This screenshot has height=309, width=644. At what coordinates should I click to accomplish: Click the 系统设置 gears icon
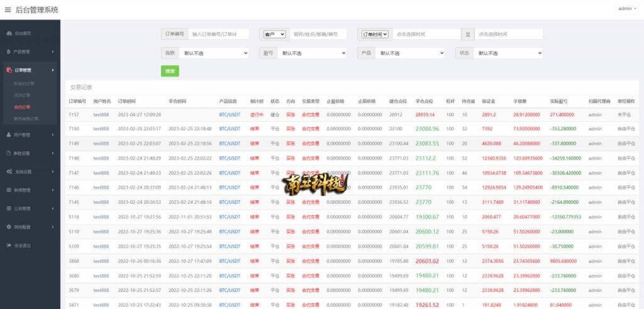[x=9, y=171]
